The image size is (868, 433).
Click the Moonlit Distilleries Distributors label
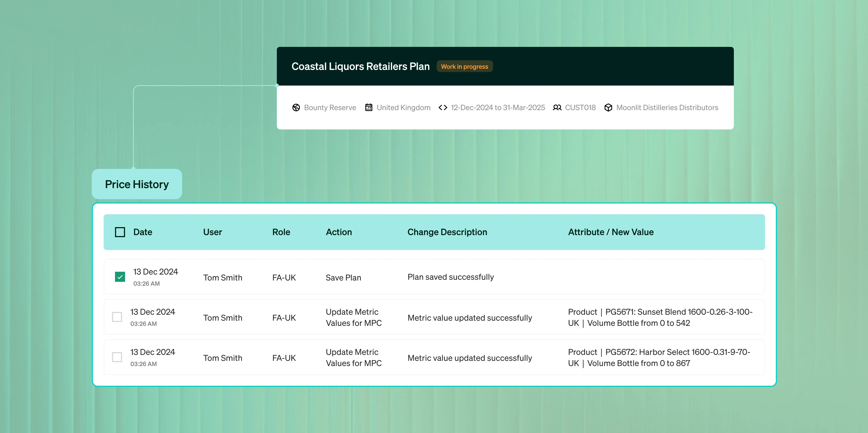[667, 108]
